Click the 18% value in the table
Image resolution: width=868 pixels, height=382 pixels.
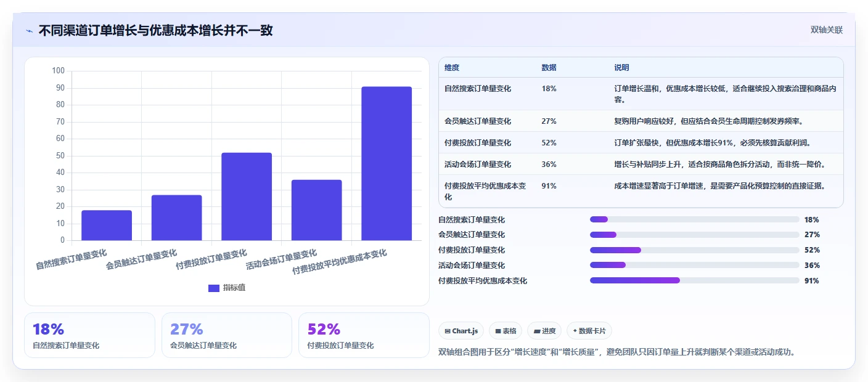coord(549,89)
